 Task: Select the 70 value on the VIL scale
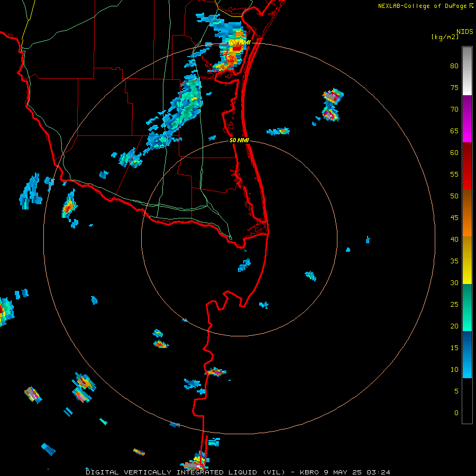(454, 109)
